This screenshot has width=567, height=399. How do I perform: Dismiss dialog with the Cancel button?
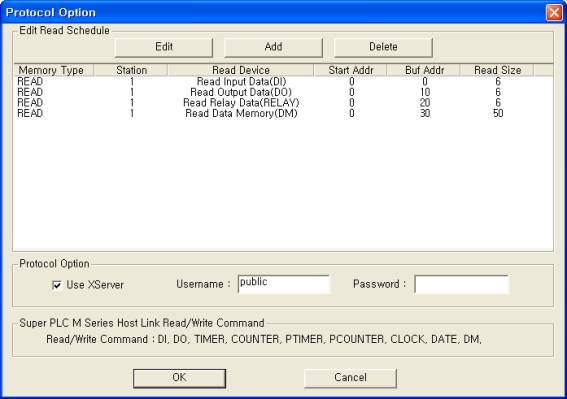tap(350, 378)
